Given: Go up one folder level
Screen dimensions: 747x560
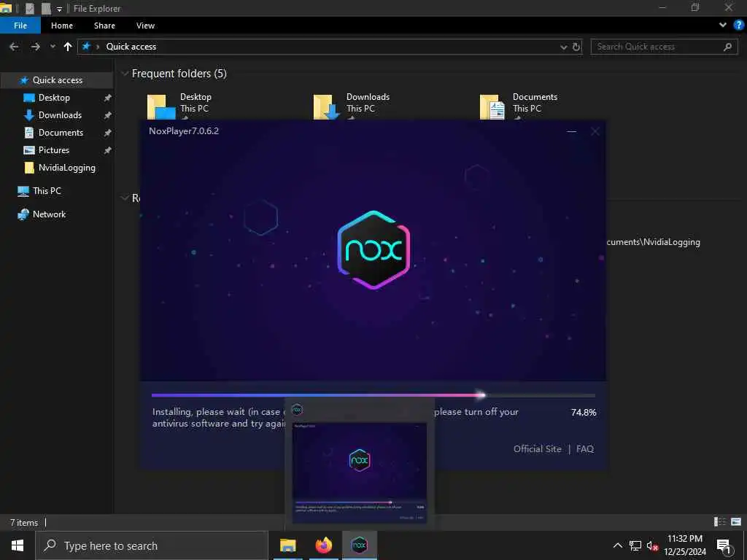Looking at the screenshot, I should 68,47.
